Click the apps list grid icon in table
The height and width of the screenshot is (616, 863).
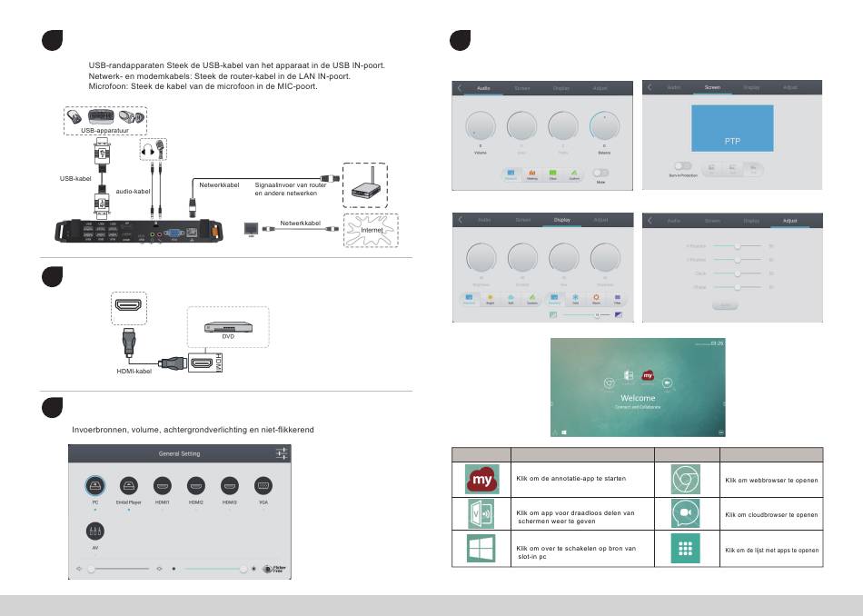(x=686, y=548)
